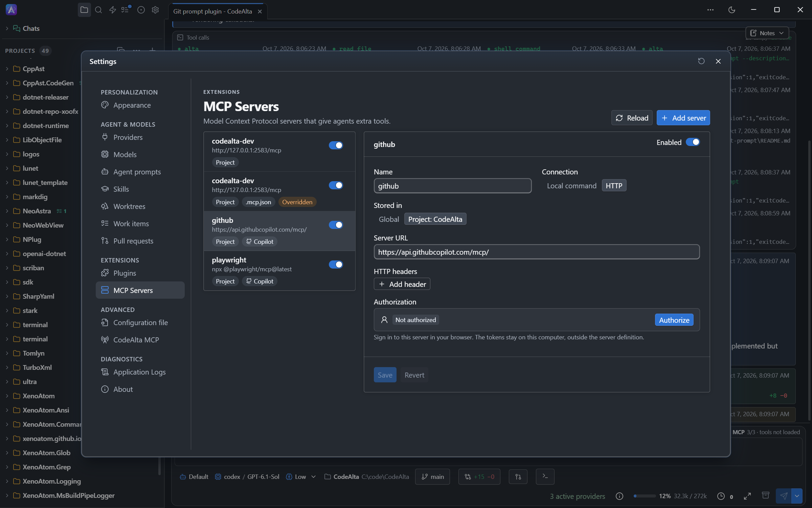Click the search magnifier icon in top toolbar
Image resolution: width=812 pixels, height=508 pixels.
(98, 10)
